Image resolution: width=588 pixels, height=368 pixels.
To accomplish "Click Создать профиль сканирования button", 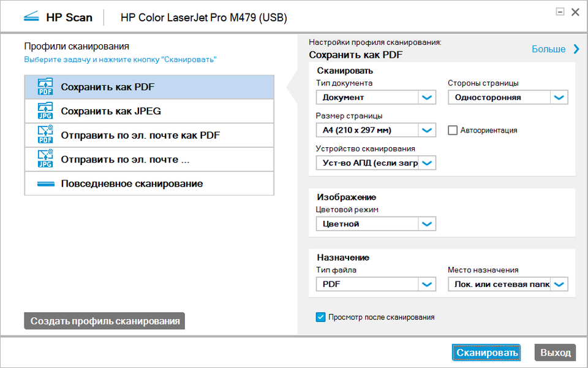I will coord(105,321).
